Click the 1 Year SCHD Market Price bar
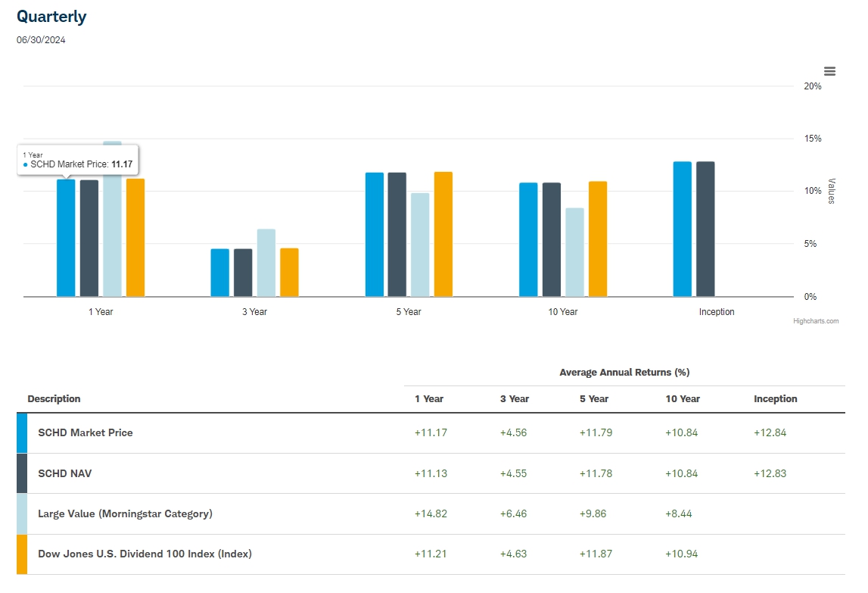 (x=66, y=238)
